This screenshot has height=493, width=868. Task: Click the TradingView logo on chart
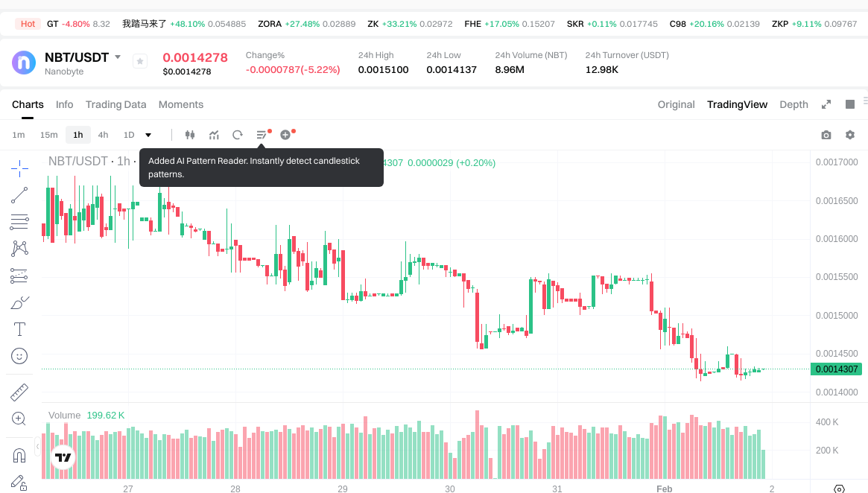click(63, 458)
